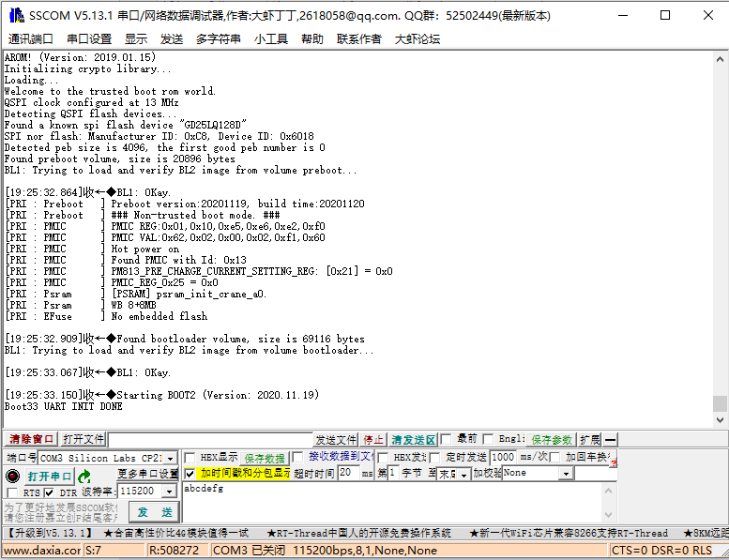Open the COM3 Silicon Labs port dropdown

coord(171,458)
